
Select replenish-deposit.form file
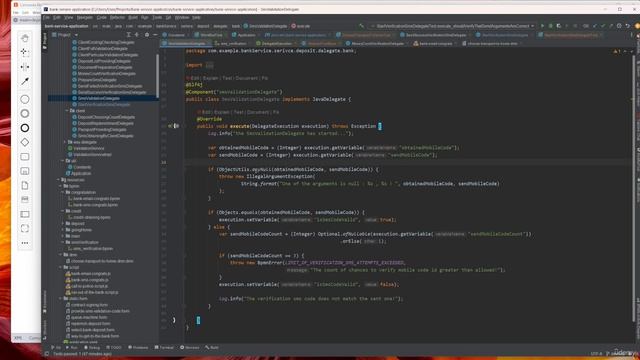click(x=91, y=324)
